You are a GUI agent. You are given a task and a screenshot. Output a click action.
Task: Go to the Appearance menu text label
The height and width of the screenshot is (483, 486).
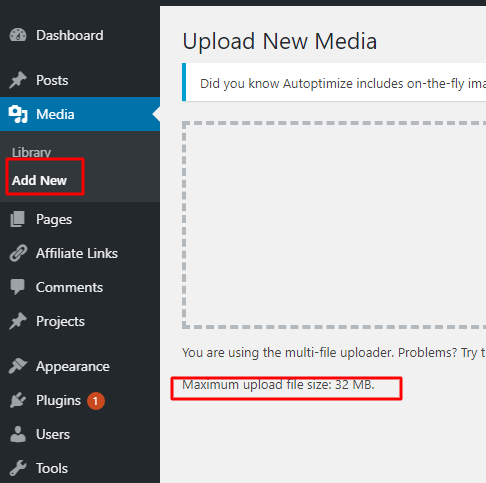73,367
